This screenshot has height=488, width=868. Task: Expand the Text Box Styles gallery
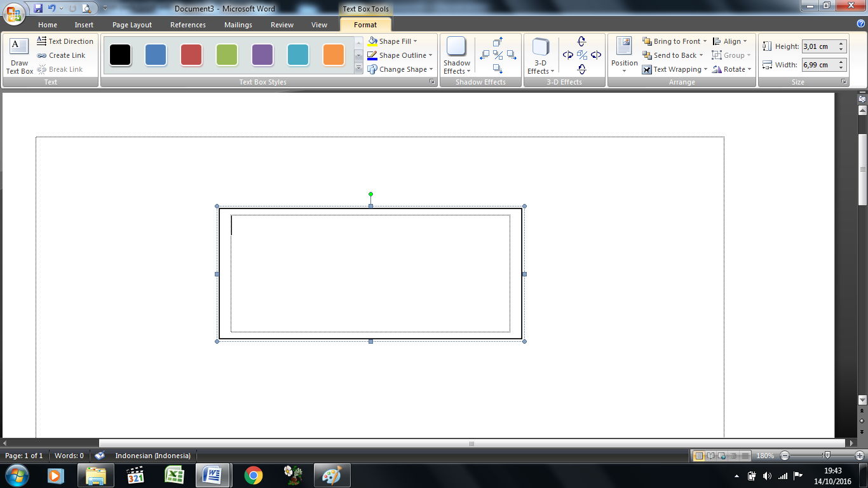point(358,69)
